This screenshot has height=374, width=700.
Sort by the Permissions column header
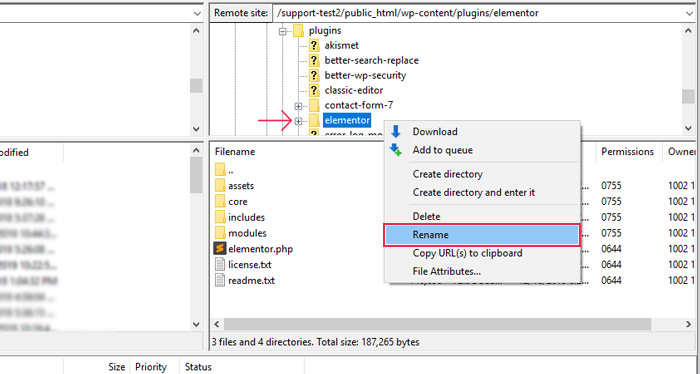627,152
